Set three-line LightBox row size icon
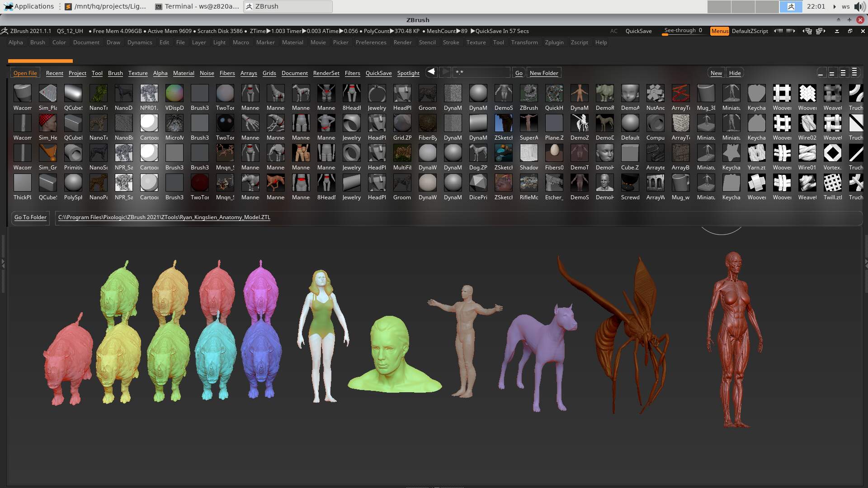The height and width of the screenshot is (488, 868). pyautogui.click(x=843, y=73)
